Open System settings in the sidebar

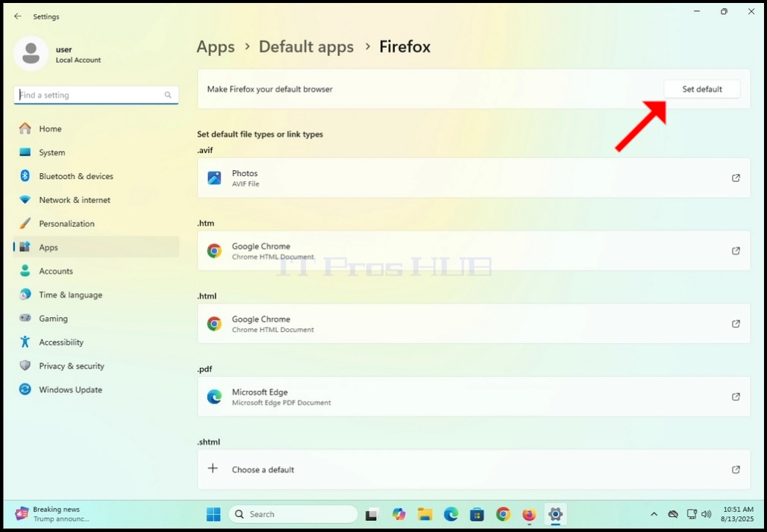(x=96, y=152)
